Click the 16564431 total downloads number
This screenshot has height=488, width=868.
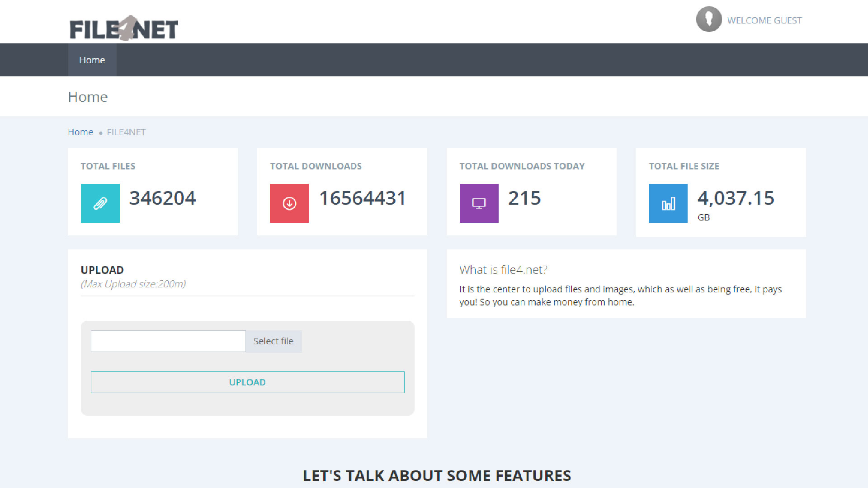363,198
